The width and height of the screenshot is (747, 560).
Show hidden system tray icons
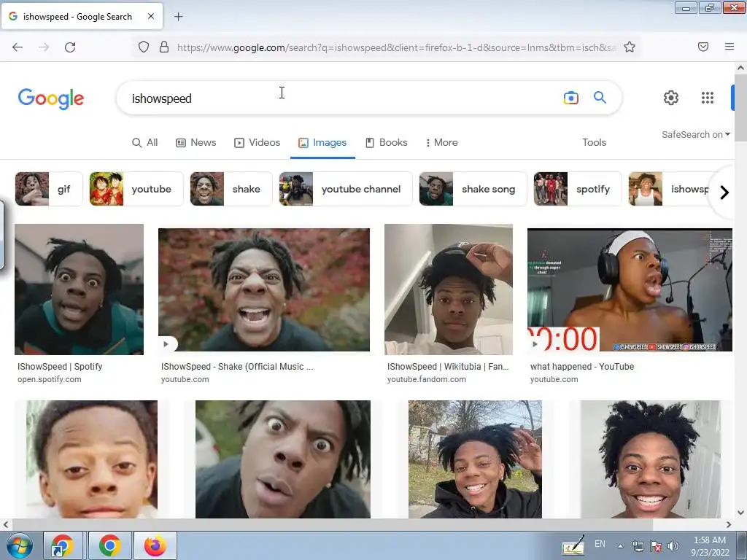pyautogui.click(x=620, y=546)
